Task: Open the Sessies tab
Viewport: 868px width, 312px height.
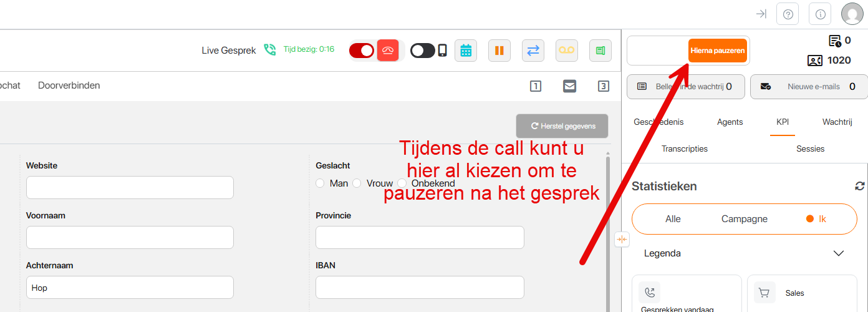Action: coord(810,149)
